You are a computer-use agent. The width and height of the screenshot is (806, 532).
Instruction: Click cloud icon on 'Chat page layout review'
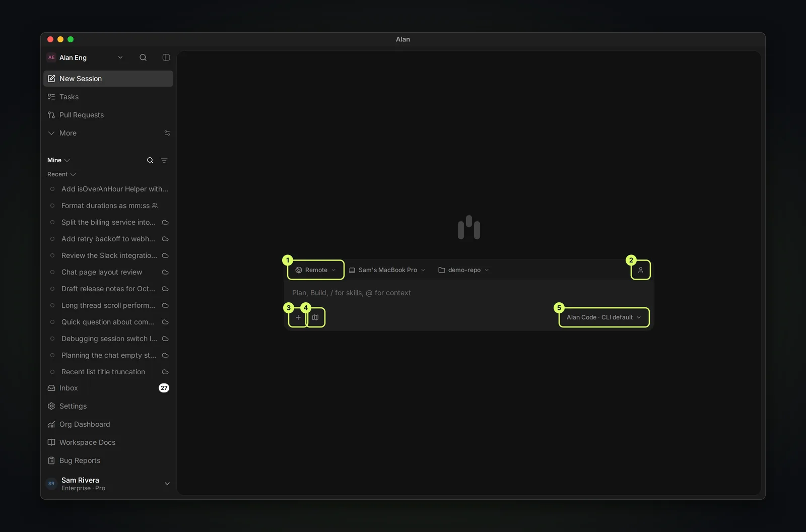click(165, 272)
